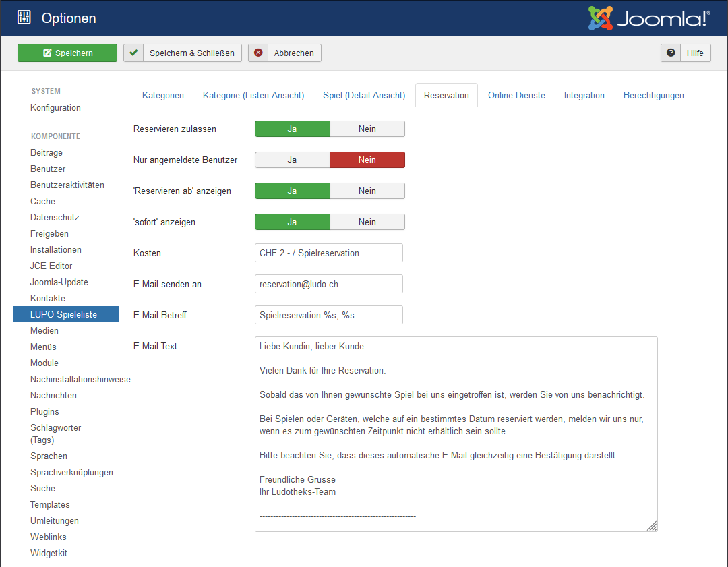Image resolution: width=728 pixels, height=567 pixels.
Task: Open the Integration tab
Action: click(584, 95)
